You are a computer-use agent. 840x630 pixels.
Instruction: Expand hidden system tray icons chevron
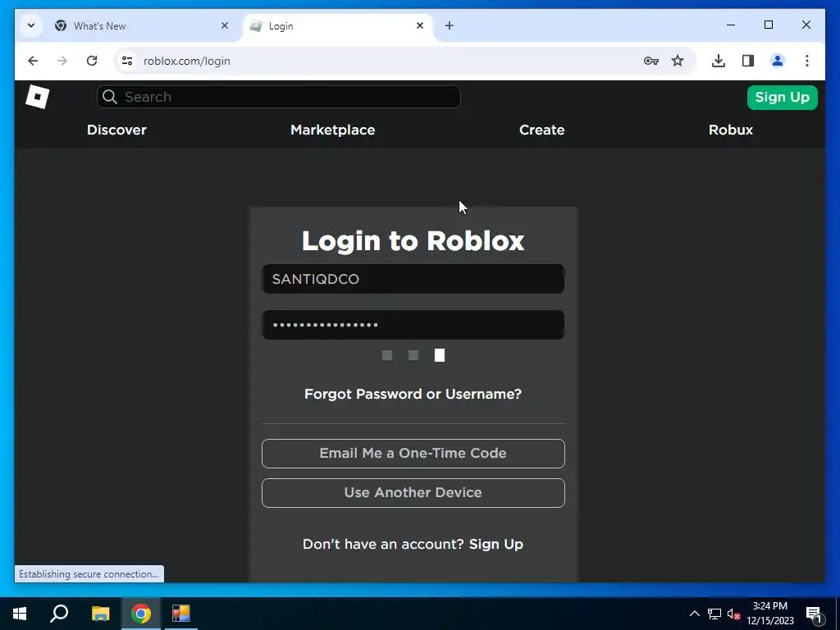pyautogui.click(x=694, y=614)
